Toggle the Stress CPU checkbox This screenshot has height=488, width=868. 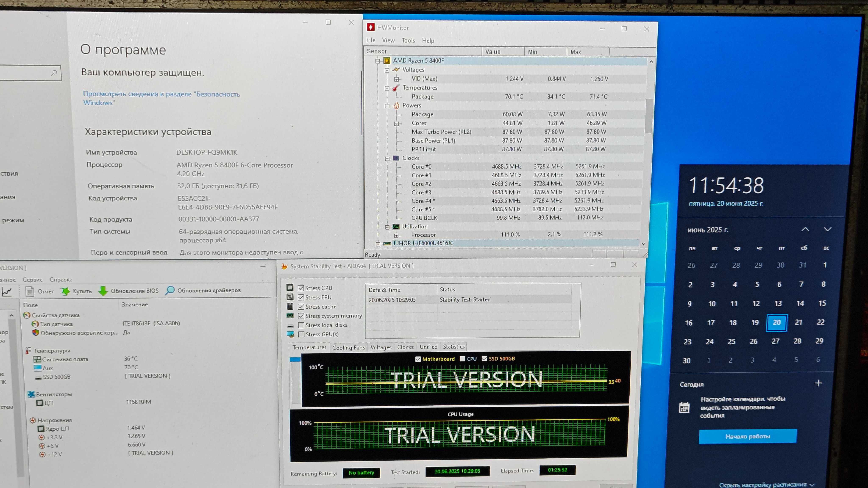tap(301, 288)
